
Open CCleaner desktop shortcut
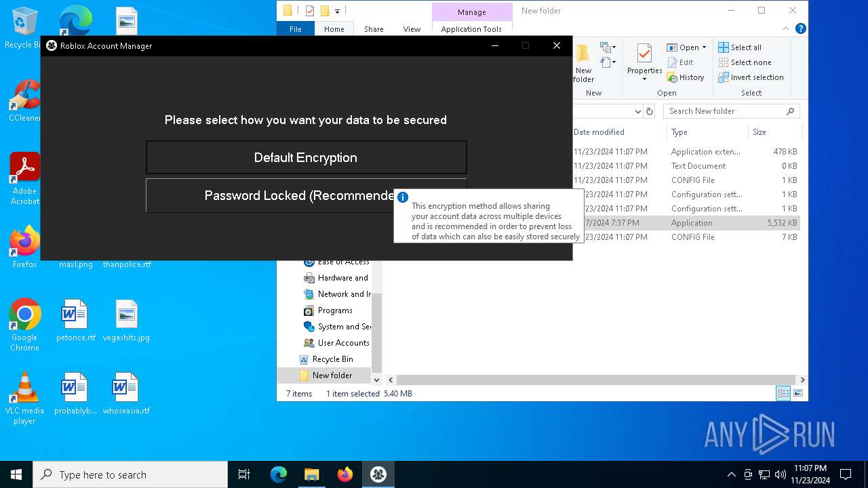(x=24, y=100)
